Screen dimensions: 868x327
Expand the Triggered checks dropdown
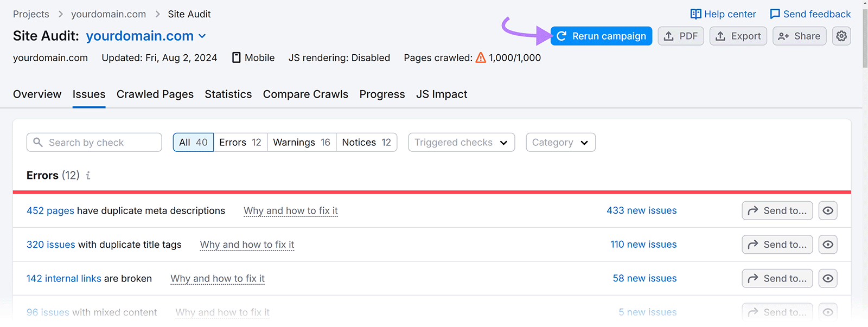pyautogui.click(x=461, y=142)
